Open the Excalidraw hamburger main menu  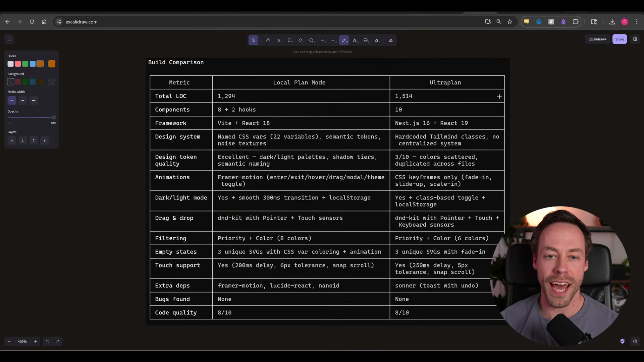[9, 39]
